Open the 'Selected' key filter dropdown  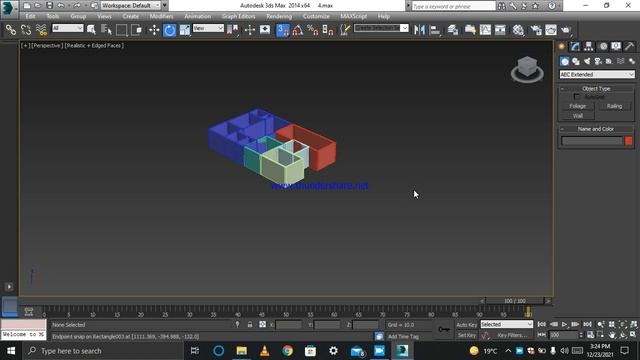507,324
